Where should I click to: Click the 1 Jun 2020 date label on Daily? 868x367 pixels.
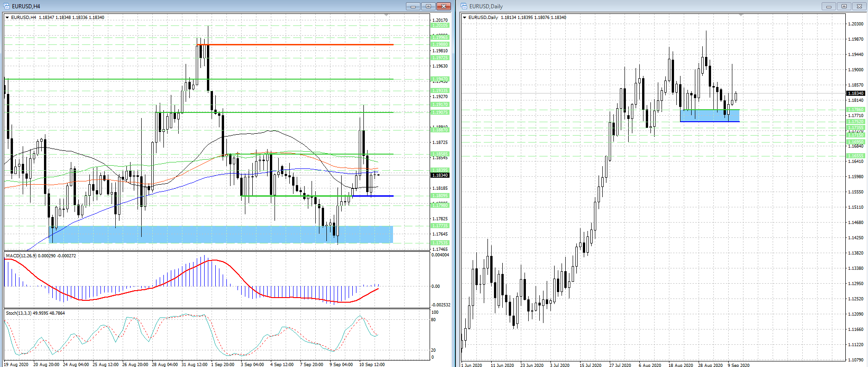pyautogui.click(x=472, y=365)
